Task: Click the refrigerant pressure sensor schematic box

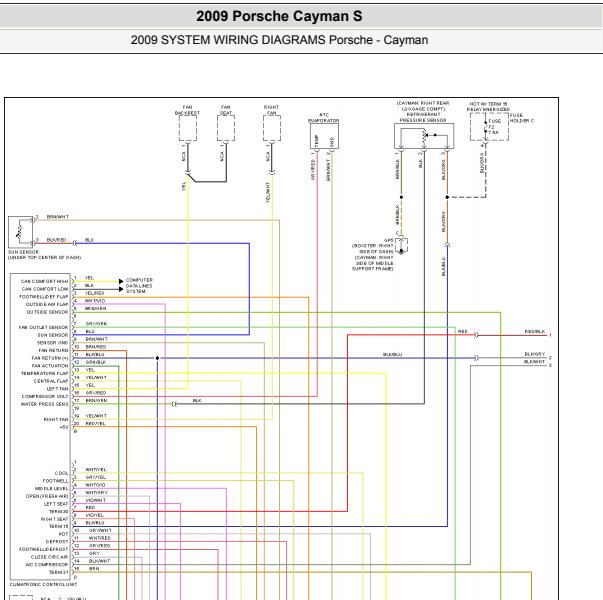Action: click(424, 136)
